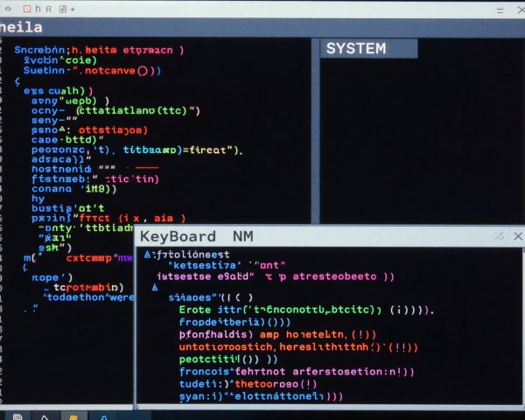Open the yellow folder icon in the taskbar
The image size is (525, 420).
point(73,417)
